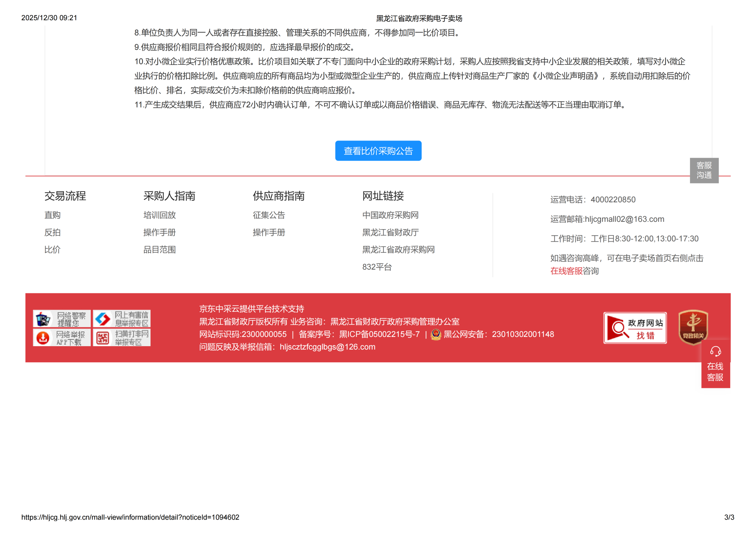
Task: Click the police badge icon beside 黑公网安备
Action: coord(436,335)
